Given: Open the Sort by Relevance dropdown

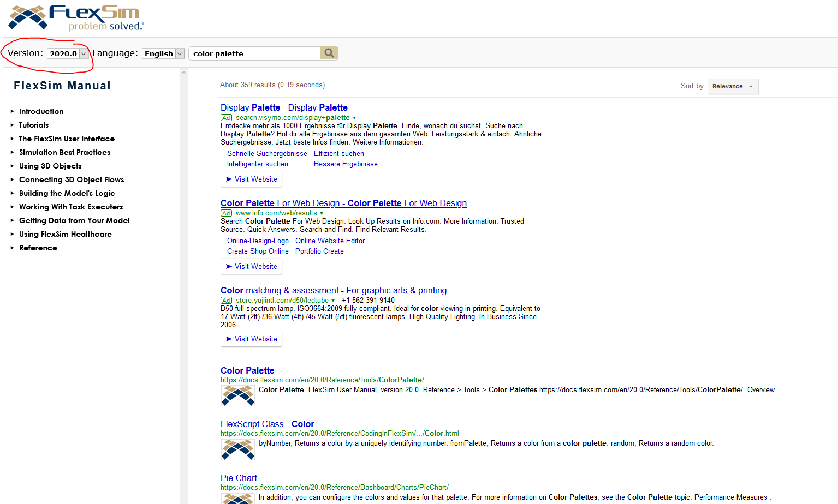Looking at the screenshot, I should 733,86.
